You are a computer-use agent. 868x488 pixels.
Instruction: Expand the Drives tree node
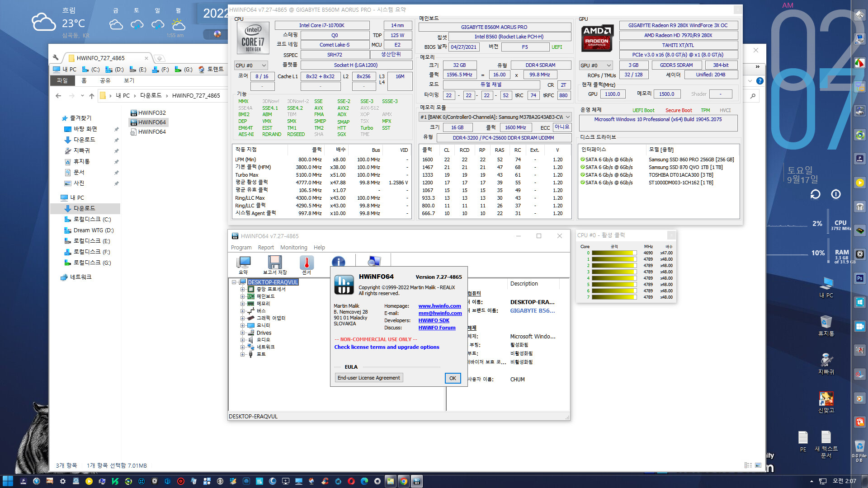coord(243,333)
